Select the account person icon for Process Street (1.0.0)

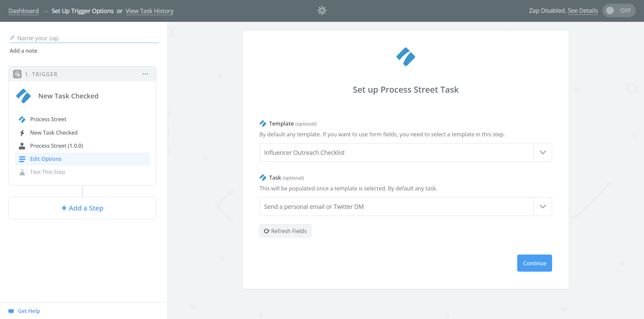click(x=22, y=146)
